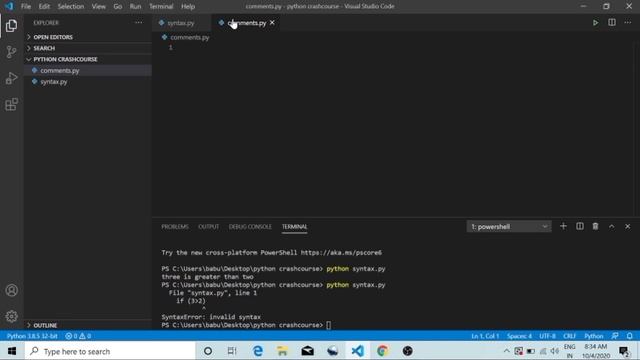Open the File menu
This screenshot has height=360, width=640.
(26, 7)
